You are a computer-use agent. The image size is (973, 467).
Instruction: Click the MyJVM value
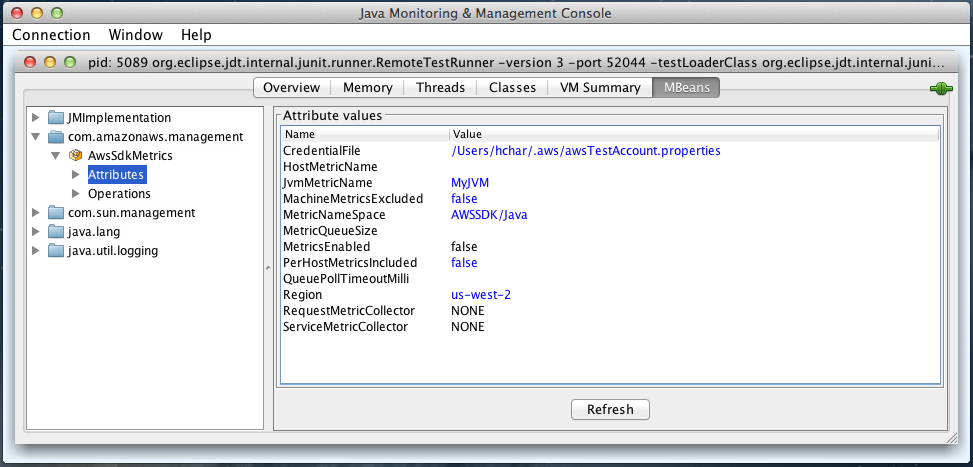tap(470, 183)
